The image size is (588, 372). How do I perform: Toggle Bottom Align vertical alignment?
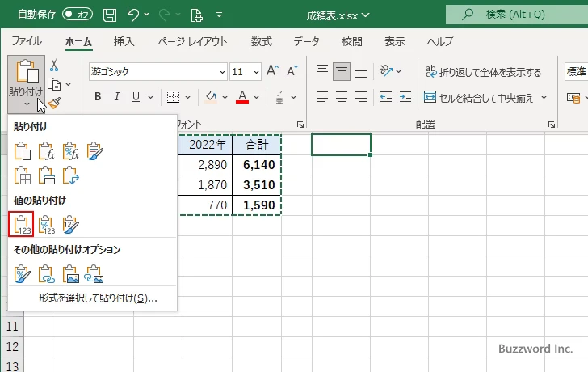click(361, 72)
